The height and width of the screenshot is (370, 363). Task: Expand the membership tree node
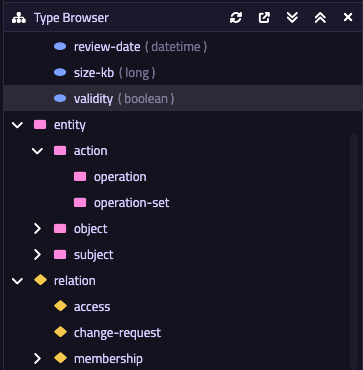(37, 359)
